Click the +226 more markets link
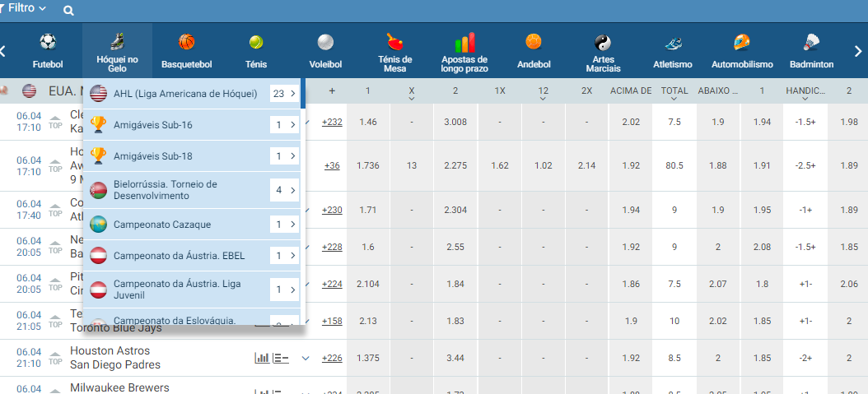The width and height of the screenshot is (868, 394). (332, 358)
